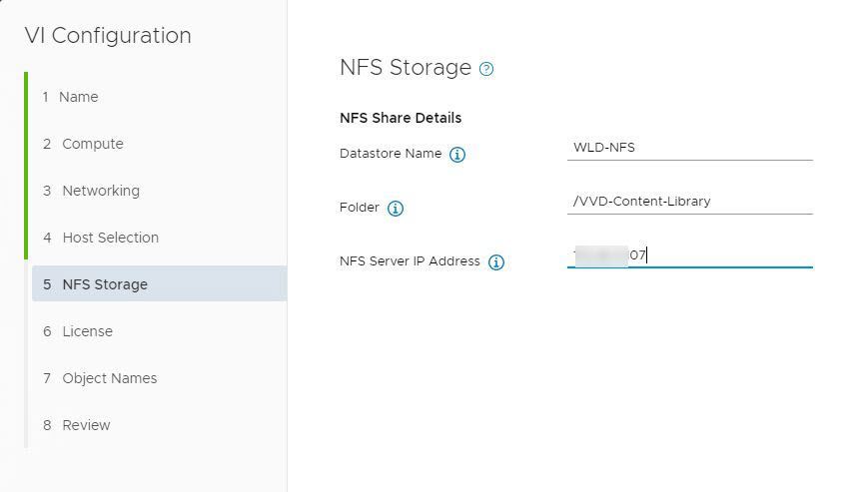Show info icon for NFS Server IP Address

point(496,262)
